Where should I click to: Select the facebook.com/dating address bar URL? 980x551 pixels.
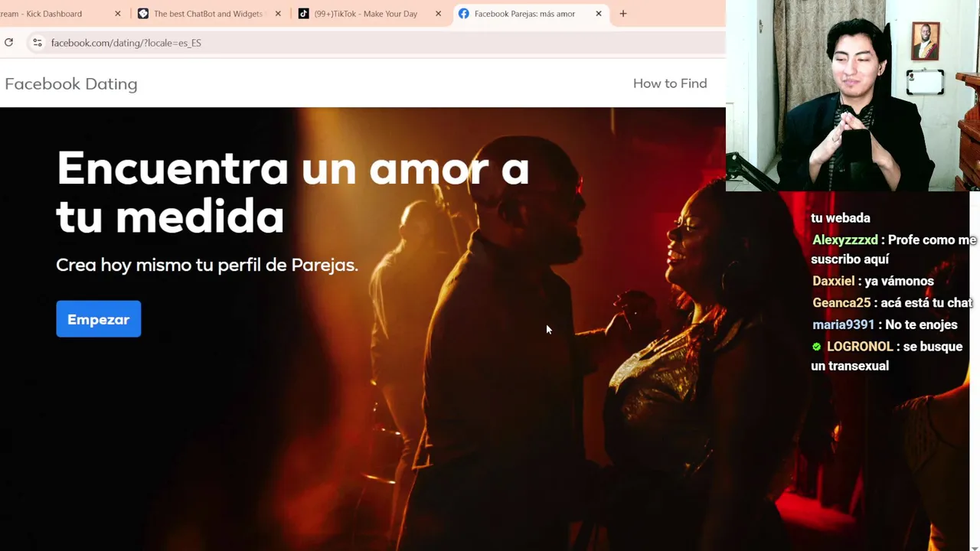coord(126,43)
